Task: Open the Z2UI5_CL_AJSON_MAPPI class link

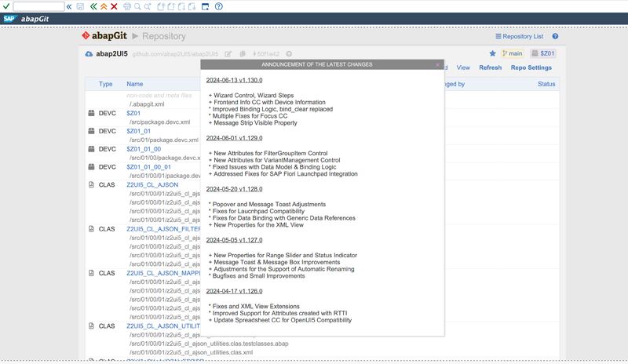Action: (x=163, y=273)
